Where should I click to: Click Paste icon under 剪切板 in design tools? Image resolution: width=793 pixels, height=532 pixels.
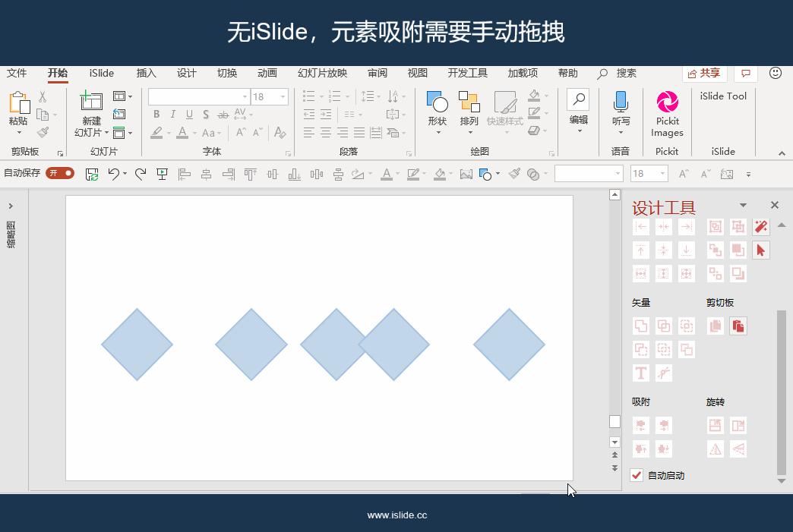click(x=738, y=326)
